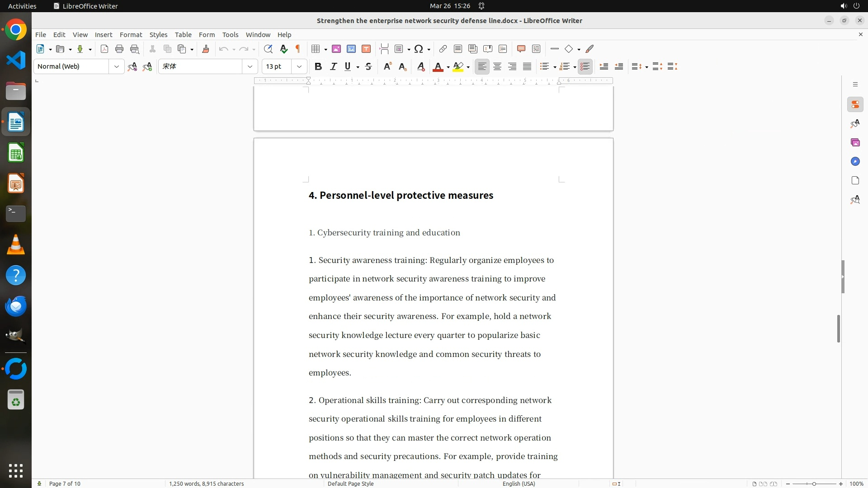Screen dimensions: 868x488
Task: Open the Tools menu
Action: (x=230, y=35)
